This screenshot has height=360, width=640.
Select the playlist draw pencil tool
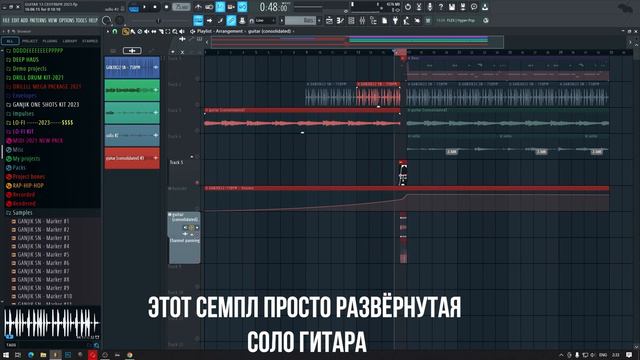coord(125,31)
